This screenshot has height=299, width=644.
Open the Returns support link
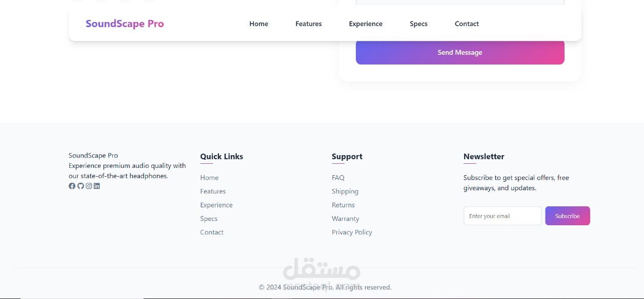coord(343,205)
